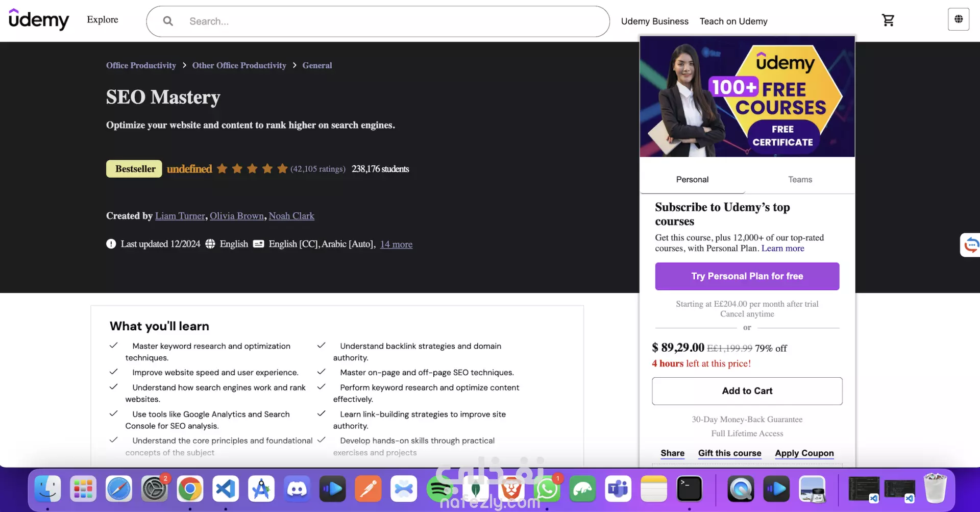Click the Bestseller badge
Screen dimensions: 980x512
point(134,169)
